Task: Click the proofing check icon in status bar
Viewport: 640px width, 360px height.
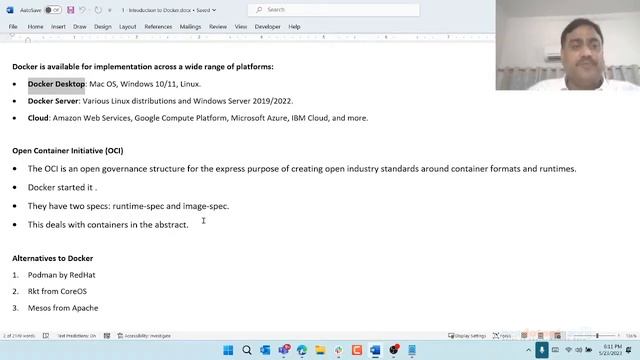Action: pyautogui.click(x=46, y=336)
